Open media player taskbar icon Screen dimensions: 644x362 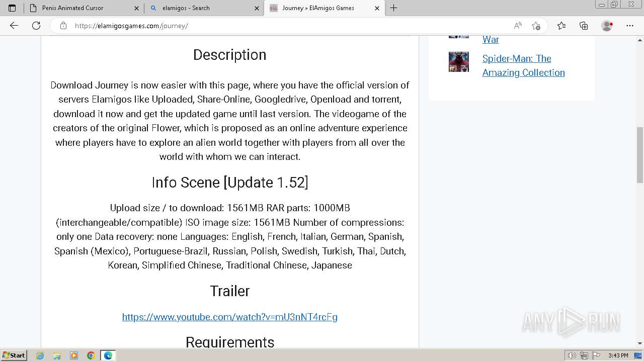coord(74,355)
